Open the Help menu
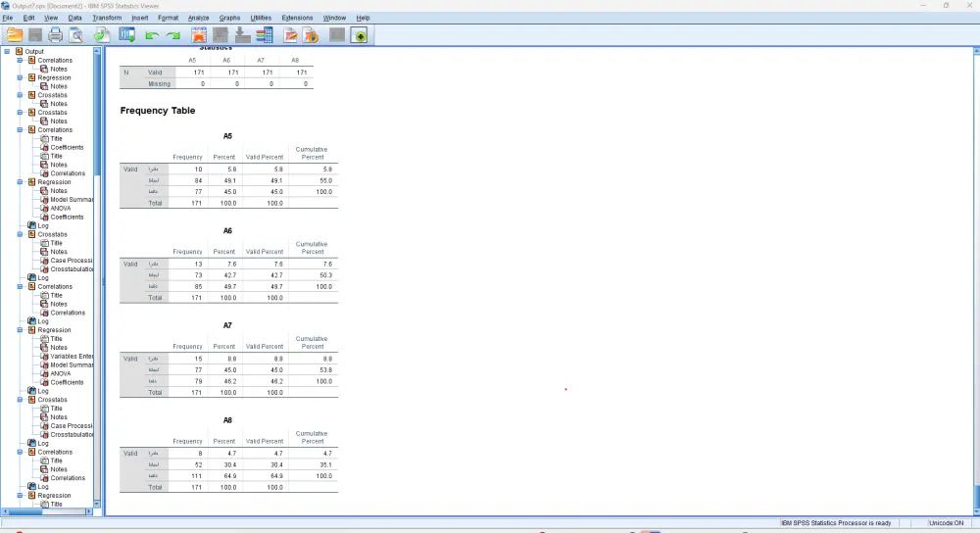980x533 pixels. click(x=364, y=18)
